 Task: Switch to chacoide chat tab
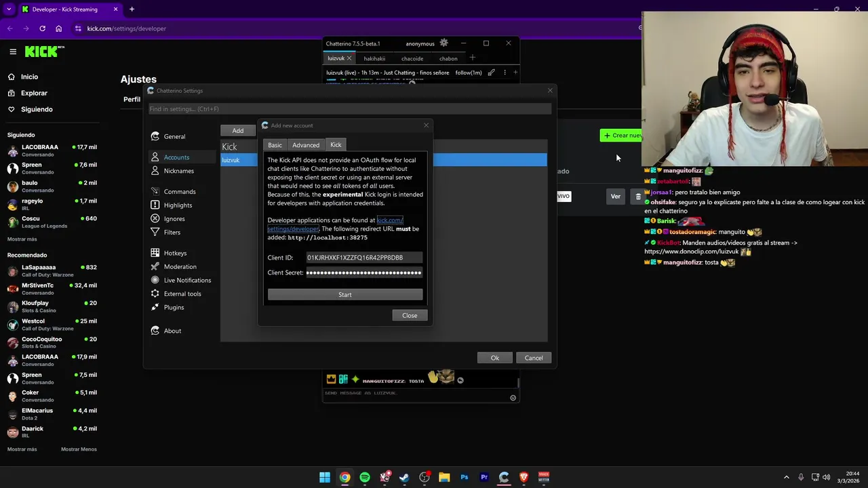pos(412,58)
